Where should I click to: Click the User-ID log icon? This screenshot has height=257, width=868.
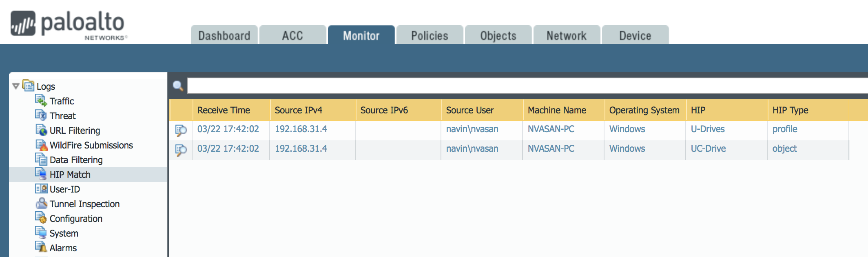pos(41,189)
